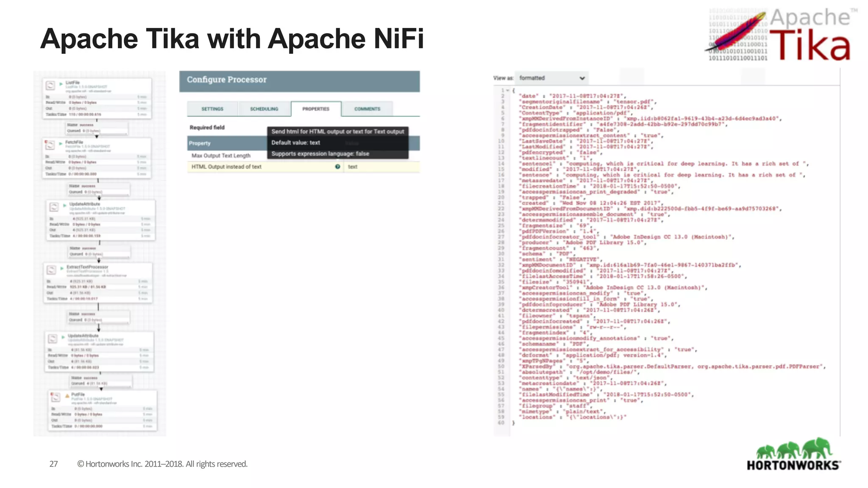Click the JSON line "segmentoriginalfilename" : "tensor.pdf"

[588, 102]
